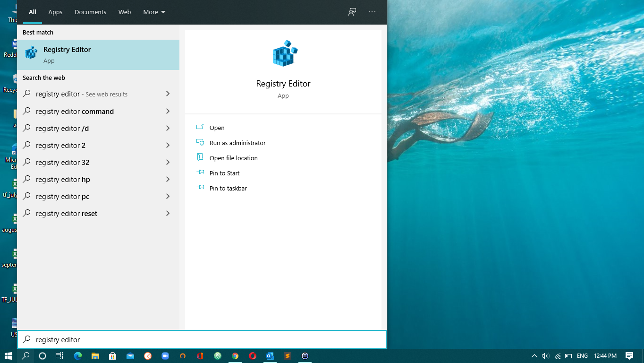This screenshot has height=363, width=644.
Task: Click inside the search text field
Action: (x=189, y=339)
